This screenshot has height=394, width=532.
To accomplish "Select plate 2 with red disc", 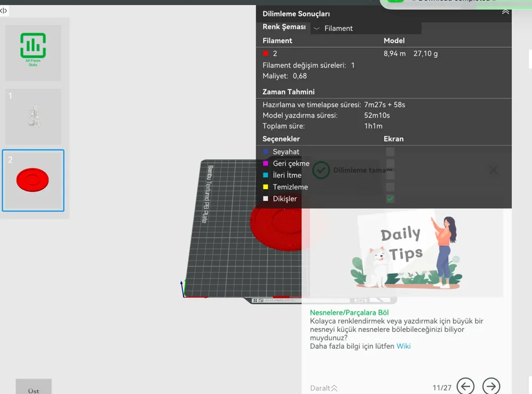I will click(x=33, y=180).
